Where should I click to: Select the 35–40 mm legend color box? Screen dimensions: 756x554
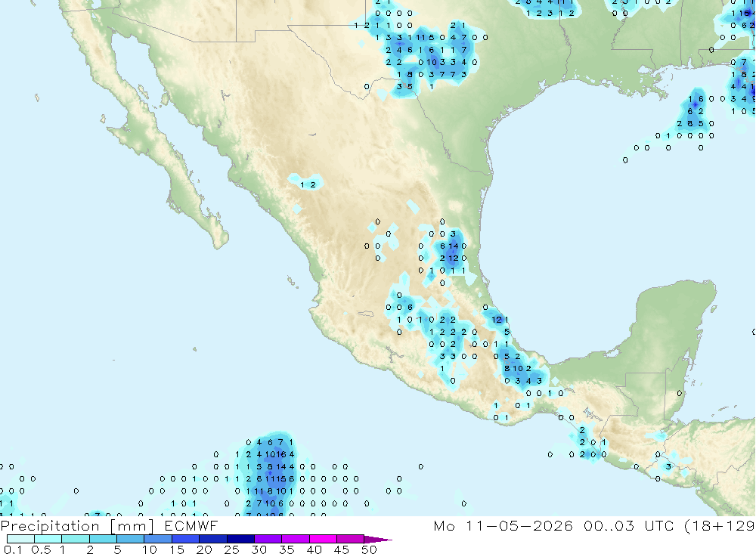296,539
